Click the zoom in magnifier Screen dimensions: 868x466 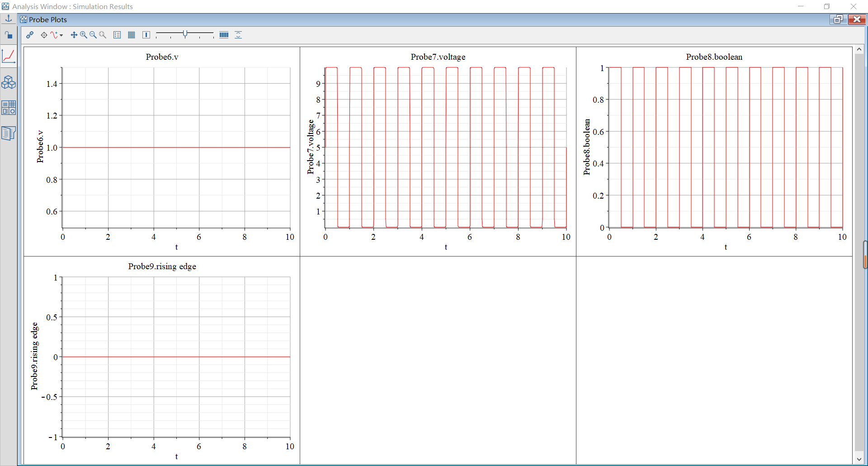point(84,35)
